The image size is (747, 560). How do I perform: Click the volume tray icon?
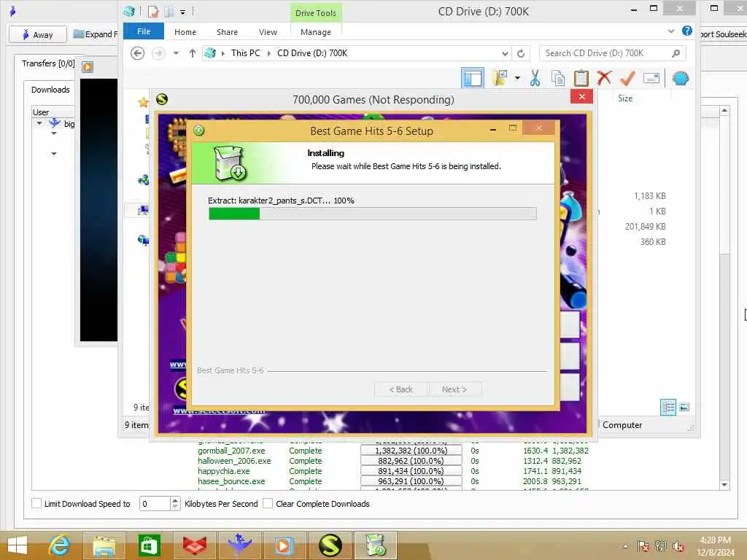pos(678,546)
